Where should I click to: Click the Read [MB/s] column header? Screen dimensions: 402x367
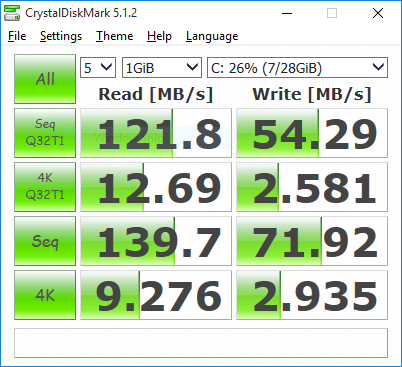click(x=156, y=94)
